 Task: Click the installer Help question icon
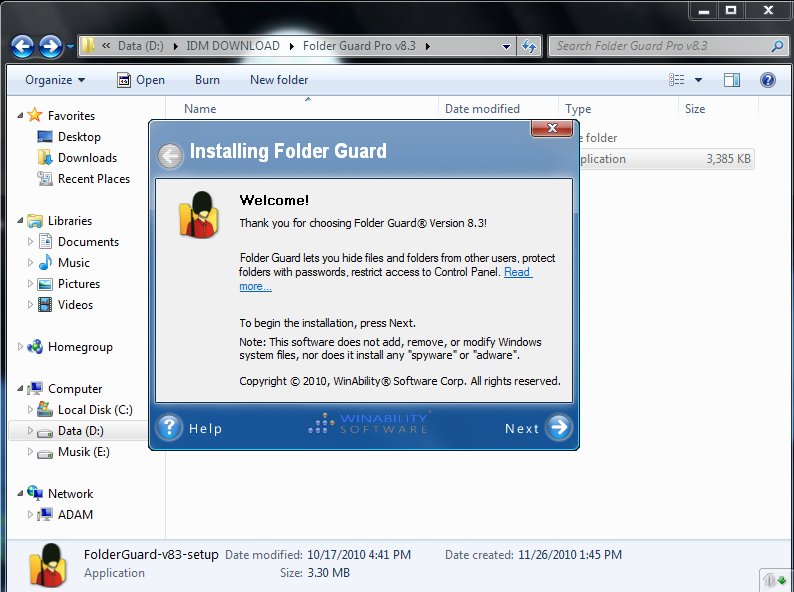(x=169, y=427)
